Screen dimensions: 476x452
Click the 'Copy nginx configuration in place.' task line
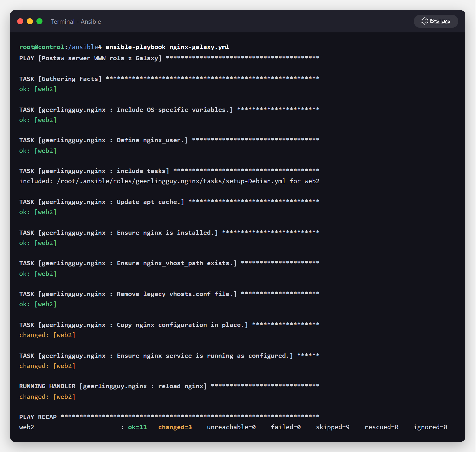[x=169, y=325]
